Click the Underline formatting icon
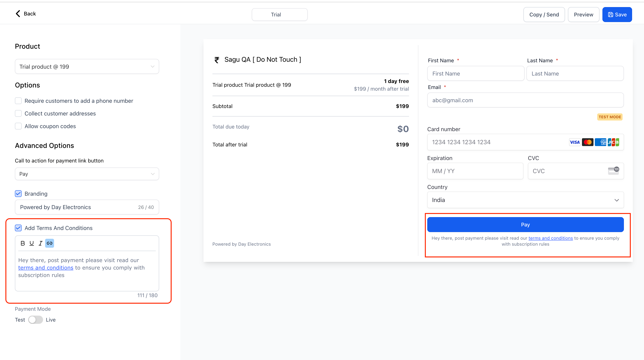Viewport: 644px width, 360px height. 32,243
